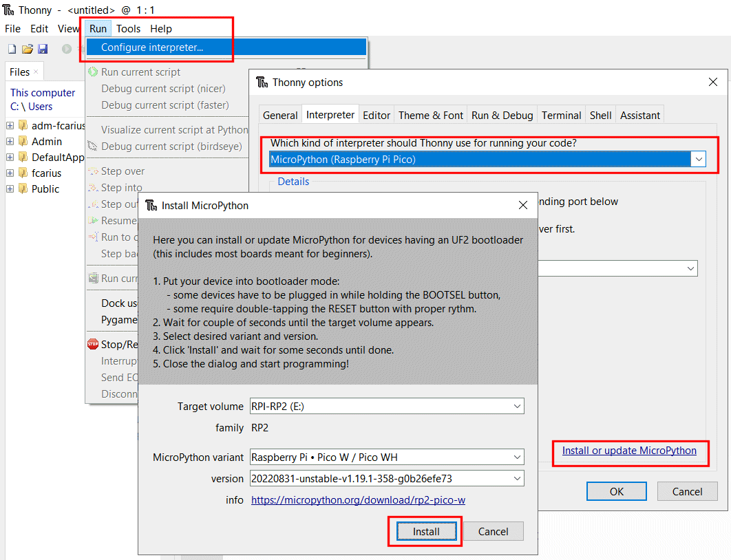Select Debug current script (nicer) entry
The image size is (731, 560).
(163, 89)
